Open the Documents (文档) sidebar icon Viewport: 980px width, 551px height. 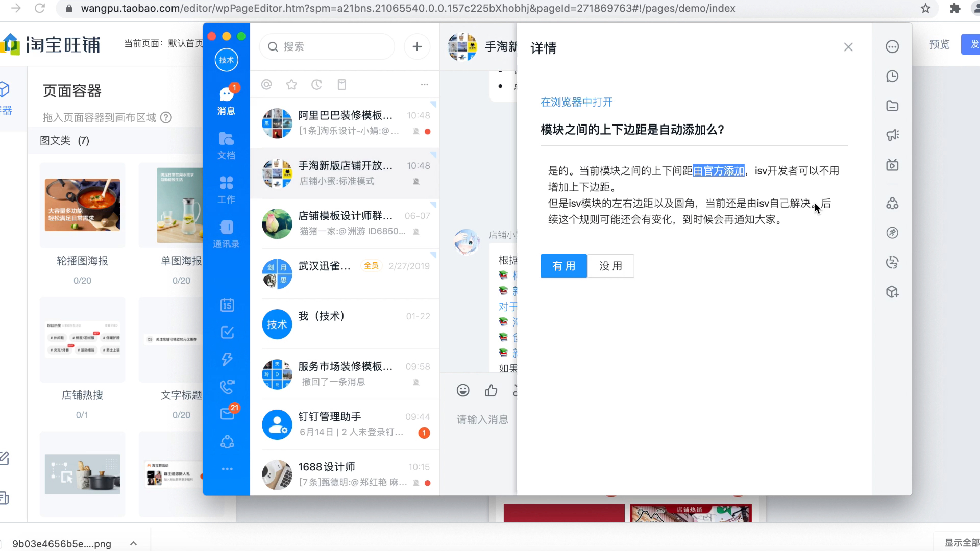pos(226,145)
